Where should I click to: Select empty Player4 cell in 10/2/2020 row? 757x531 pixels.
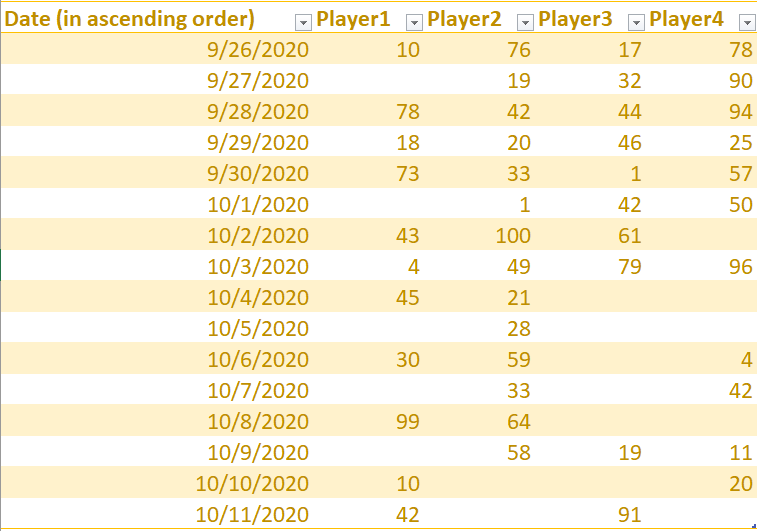click(700, 236)
